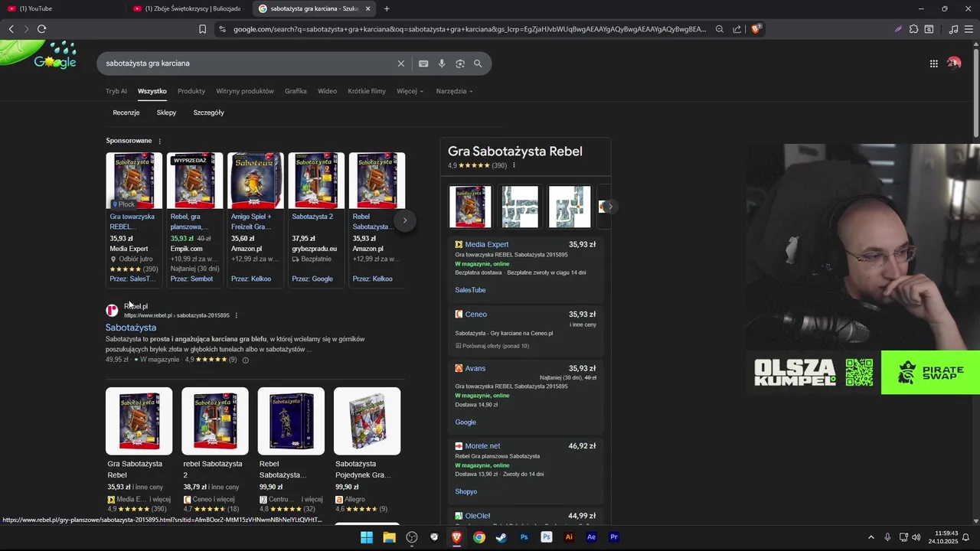Open Rebel.pl result three-dot menu
Screen dimensions: 980x551
pyautogui.click(x=237, y=315)
